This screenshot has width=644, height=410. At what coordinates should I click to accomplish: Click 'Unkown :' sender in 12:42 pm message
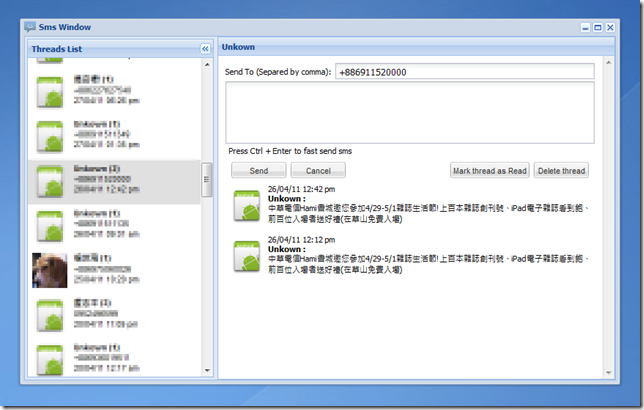tap(287, 199)
